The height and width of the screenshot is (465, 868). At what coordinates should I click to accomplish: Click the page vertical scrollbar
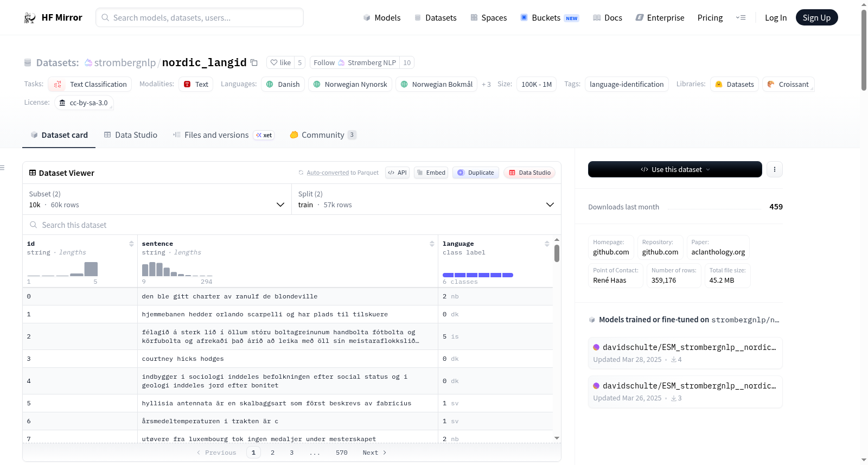click(x=864, y=50)
